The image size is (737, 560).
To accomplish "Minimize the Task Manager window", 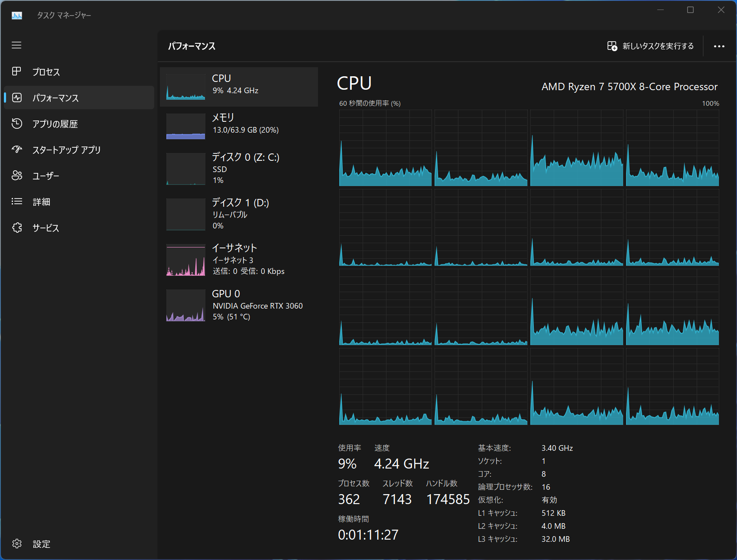I will click(660, 10).
